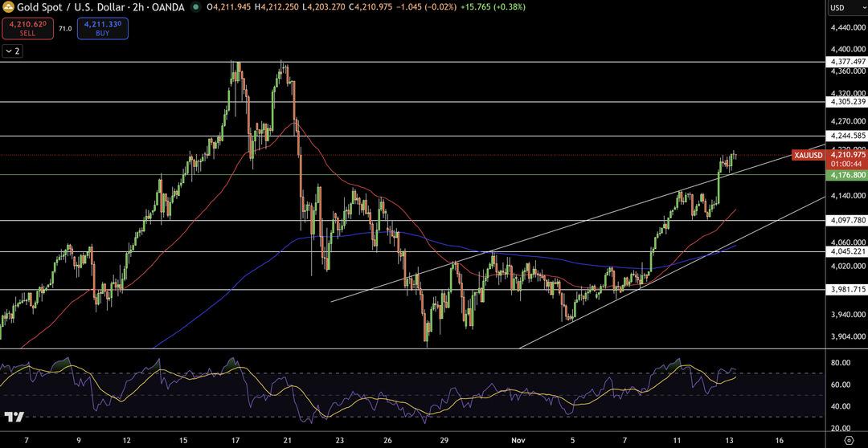868x448 pixels.
Task: Select the 4,377.497 horizontal line label
Action: [x=846, y=62]
